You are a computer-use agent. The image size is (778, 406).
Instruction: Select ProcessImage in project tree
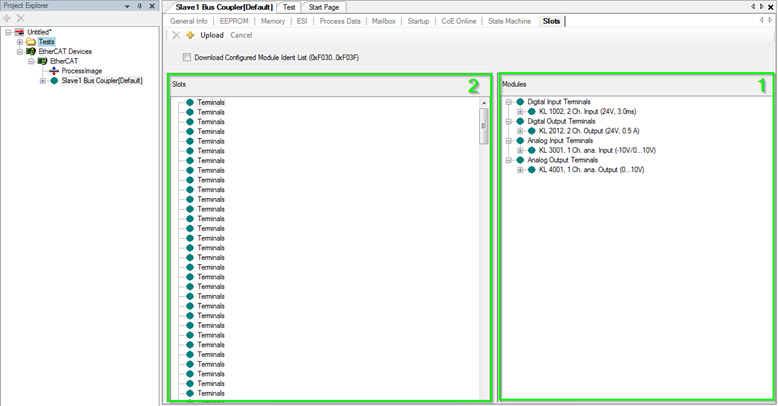[x=82, y=71]
